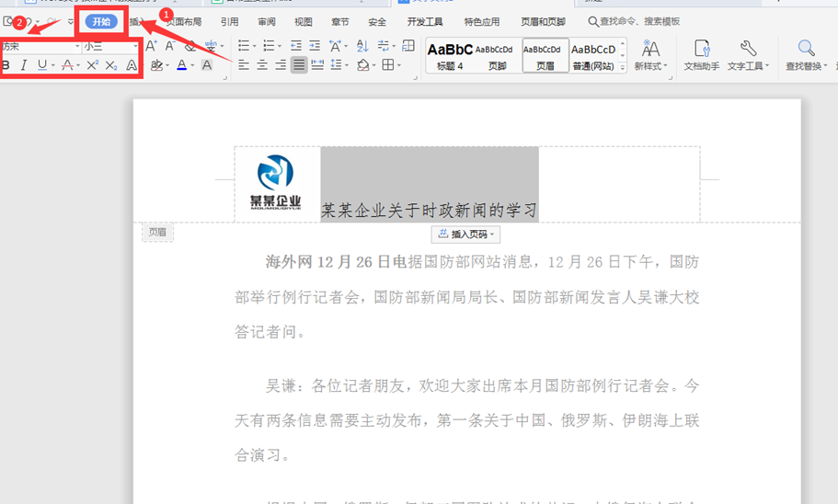
Task: Open the font name dropdown showing 仿宋
Action: click(39, 46)
